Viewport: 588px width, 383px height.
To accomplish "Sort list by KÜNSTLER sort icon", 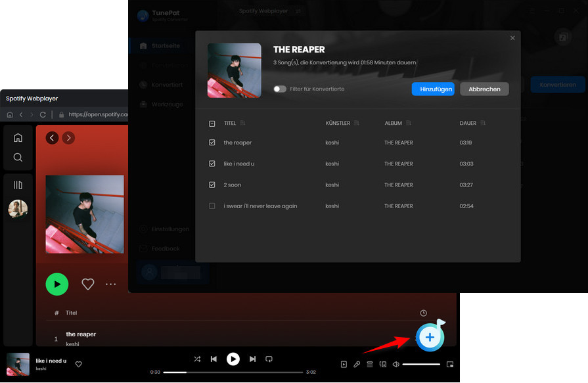I will click(356, 123).
